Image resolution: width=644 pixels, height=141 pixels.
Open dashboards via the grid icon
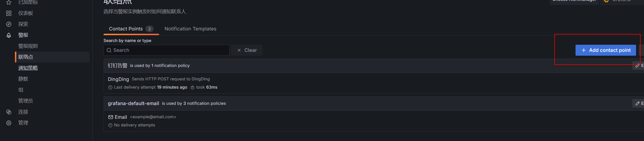9,13
